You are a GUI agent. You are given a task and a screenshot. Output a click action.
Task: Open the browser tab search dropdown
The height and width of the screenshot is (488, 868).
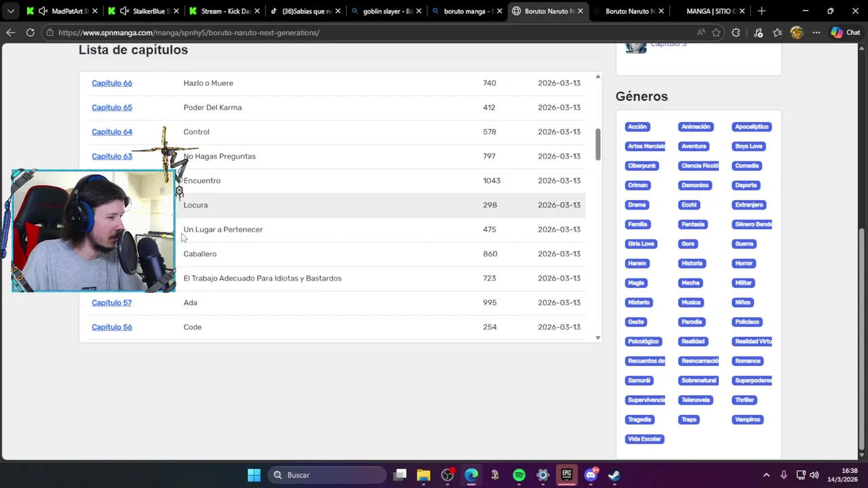10,11
